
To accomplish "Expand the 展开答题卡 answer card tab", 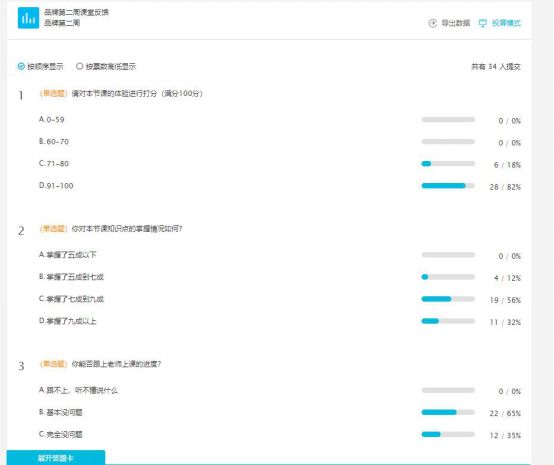I will point(56,458).
